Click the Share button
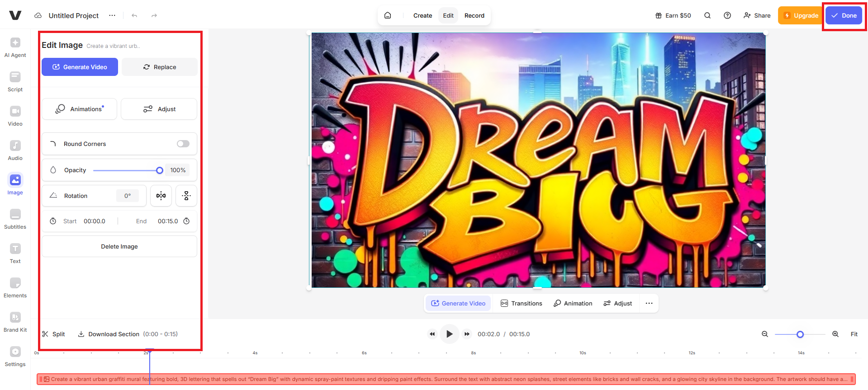The height and width of the screenshot is (390, 868). [757, 15]
